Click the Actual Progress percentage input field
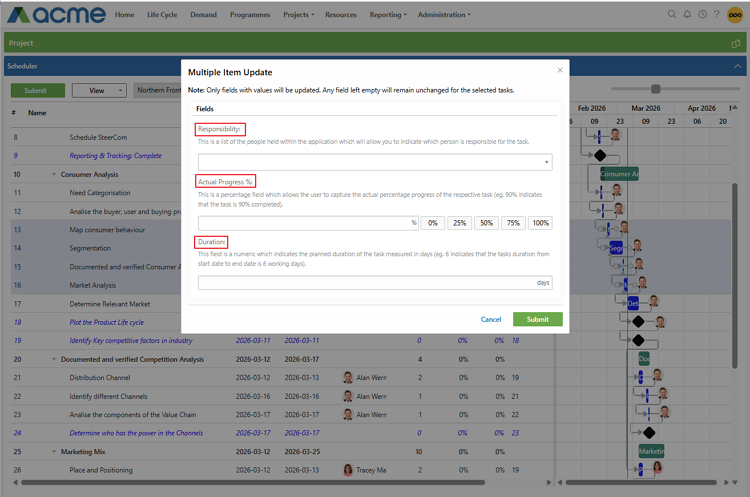 click(304, 223)
